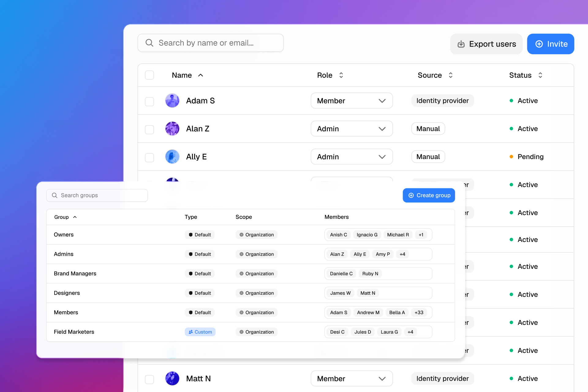Click Manual source tag for Ally E
The height and width of the screenshot is (392, 588).
click(x=428, y=157)
